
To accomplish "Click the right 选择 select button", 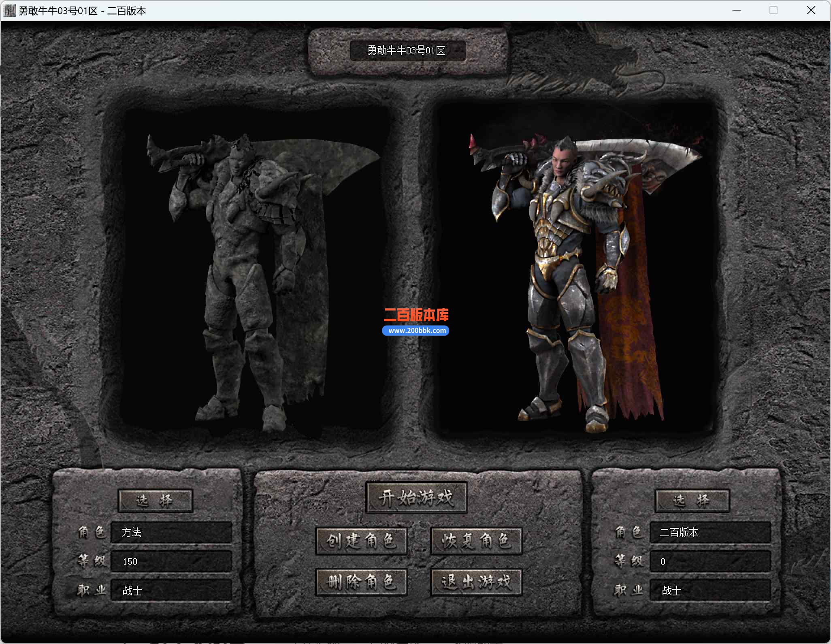I will [x=692, y=501].
